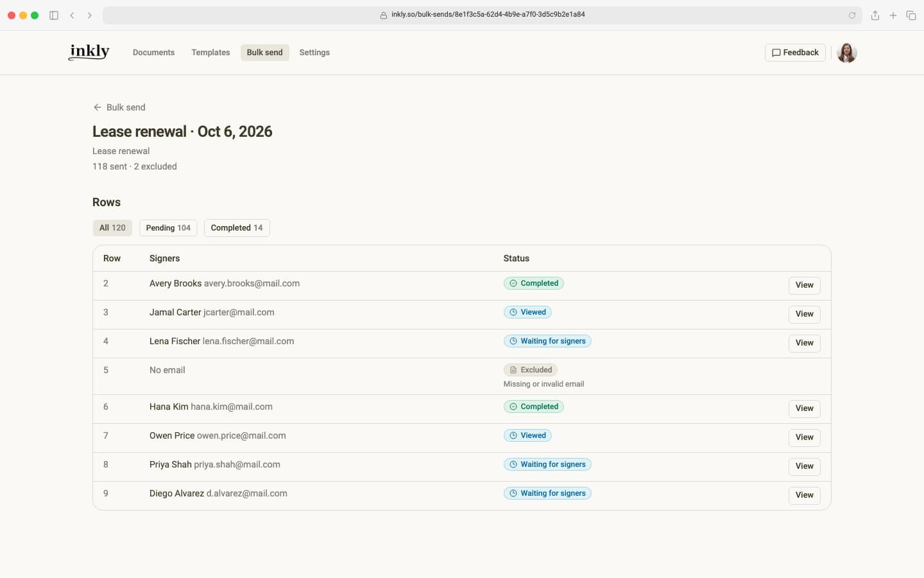Viewport: 924px width, 578px height.
Task: View Hana Kim's document
Action: click(804, 408)
